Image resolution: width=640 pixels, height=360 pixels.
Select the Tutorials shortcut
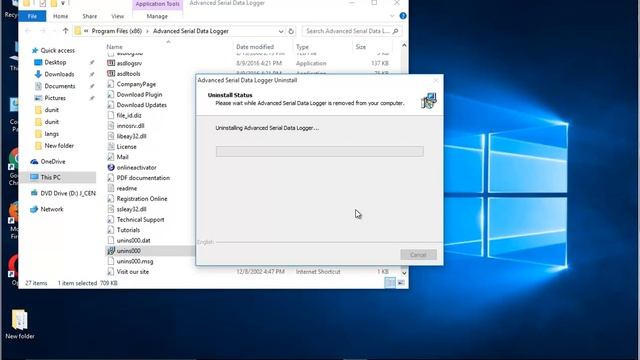pyautogui.click(x=128, y=230)
